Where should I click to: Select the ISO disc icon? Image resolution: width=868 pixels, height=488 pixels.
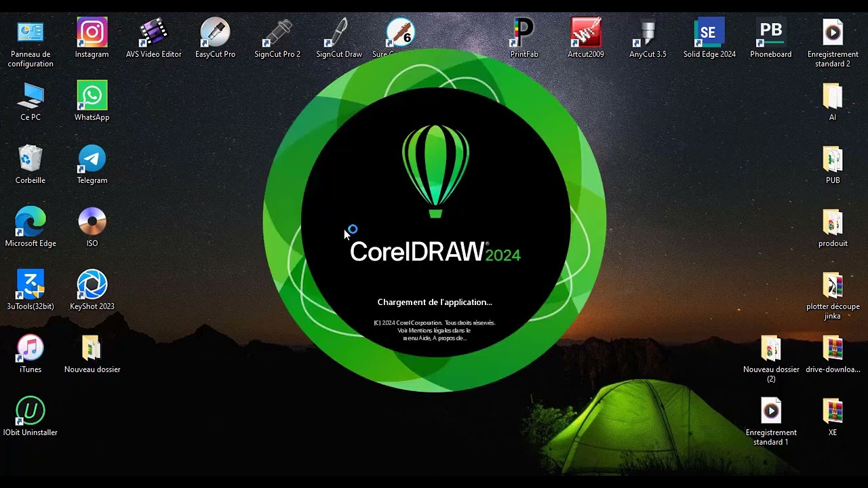(92, 228)
